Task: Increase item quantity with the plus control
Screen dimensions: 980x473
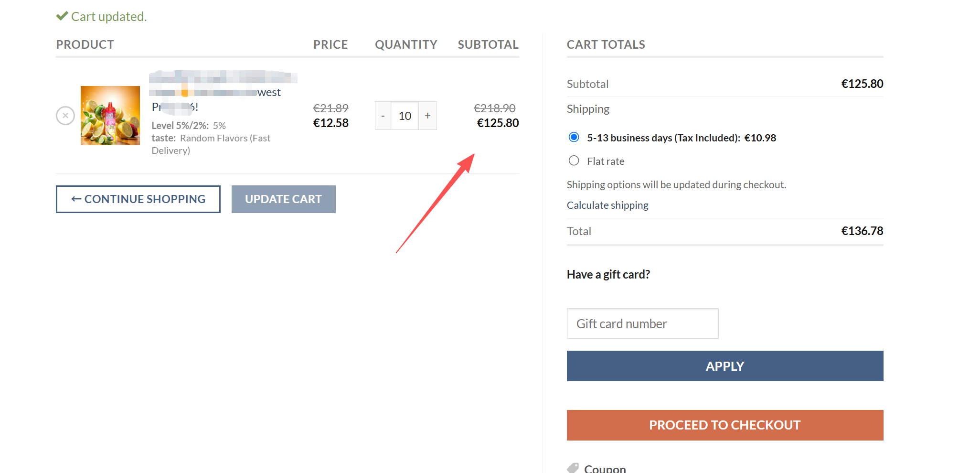Action: [427, 115]
